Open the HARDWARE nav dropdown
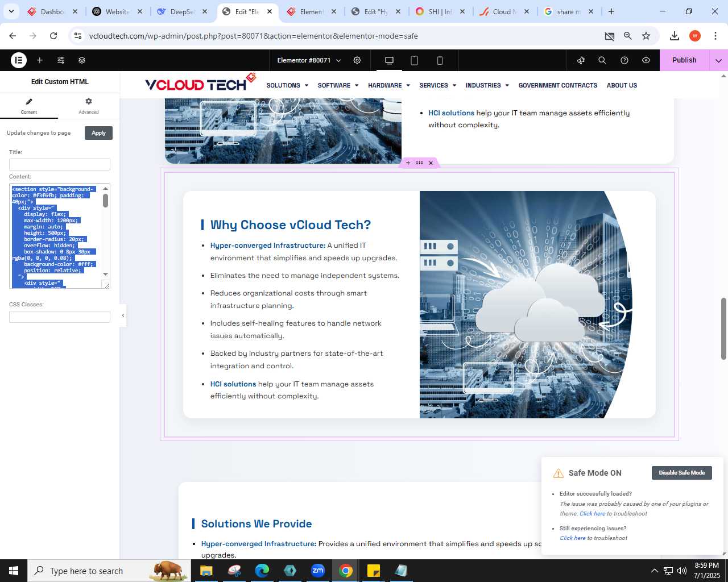 pyautogui.click(x=389, y=85)
